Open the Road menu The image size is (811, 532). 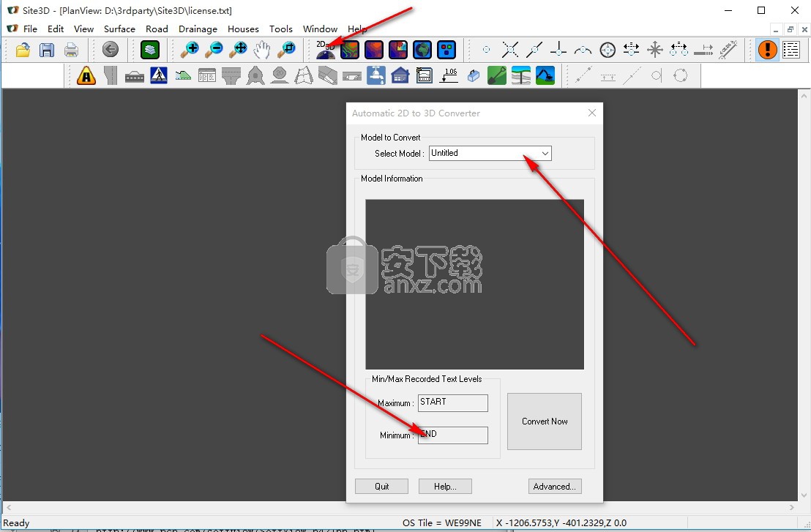tap(157, 29)
